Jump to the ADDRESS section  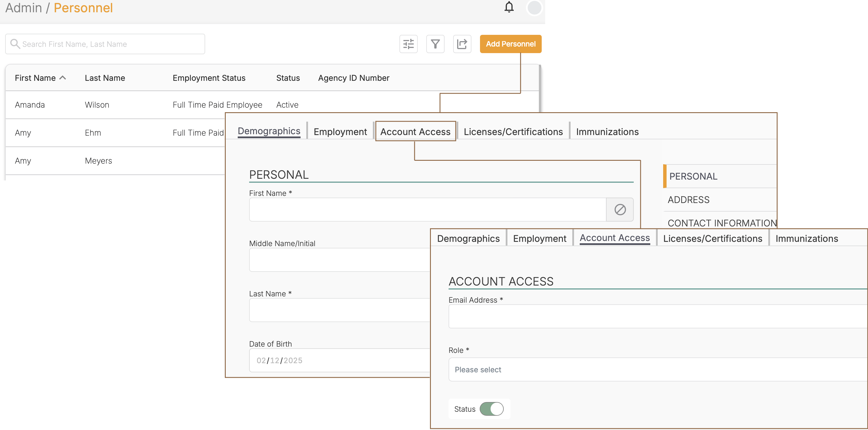click(688, 200)
